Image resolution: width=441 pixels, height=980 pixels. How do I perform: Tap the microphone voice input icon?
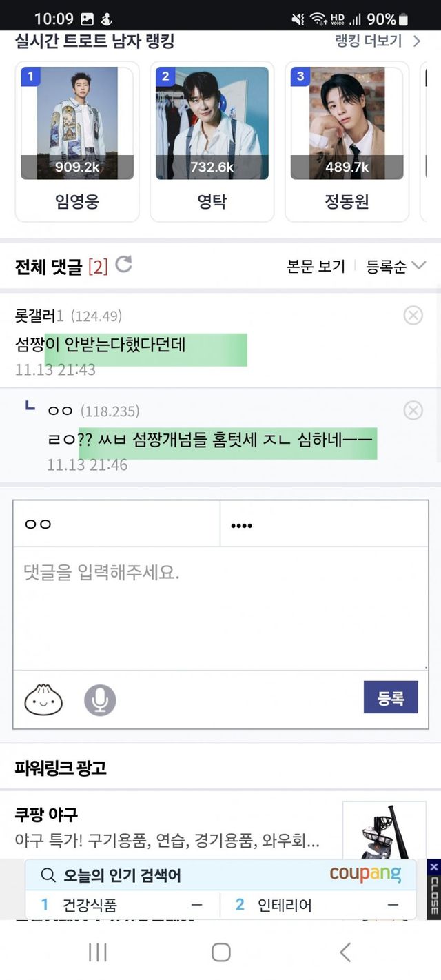[100, 700]
